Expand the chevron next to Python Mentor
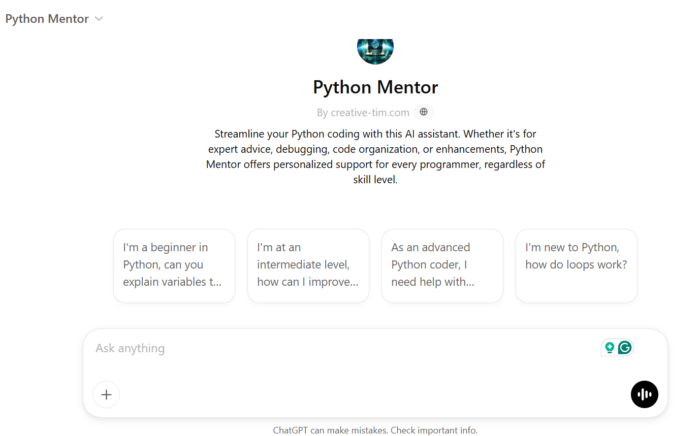Screen dimensions: 700x436 point(98,19)
